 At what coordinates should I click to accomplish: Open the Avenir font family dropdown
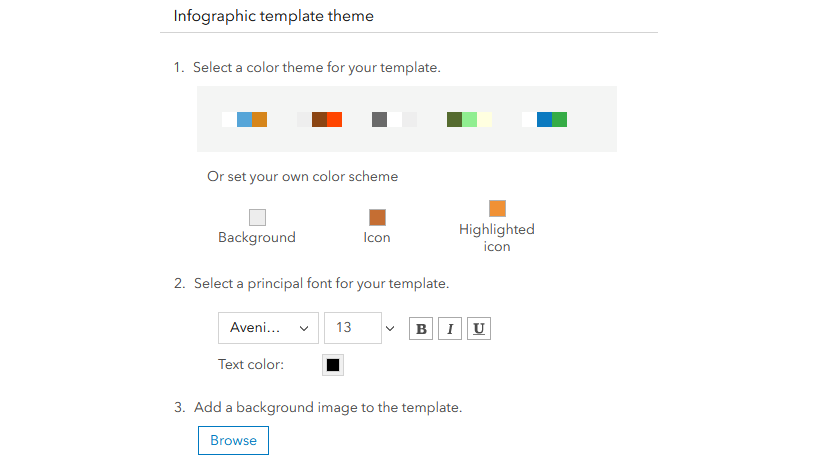click(268, 328)
